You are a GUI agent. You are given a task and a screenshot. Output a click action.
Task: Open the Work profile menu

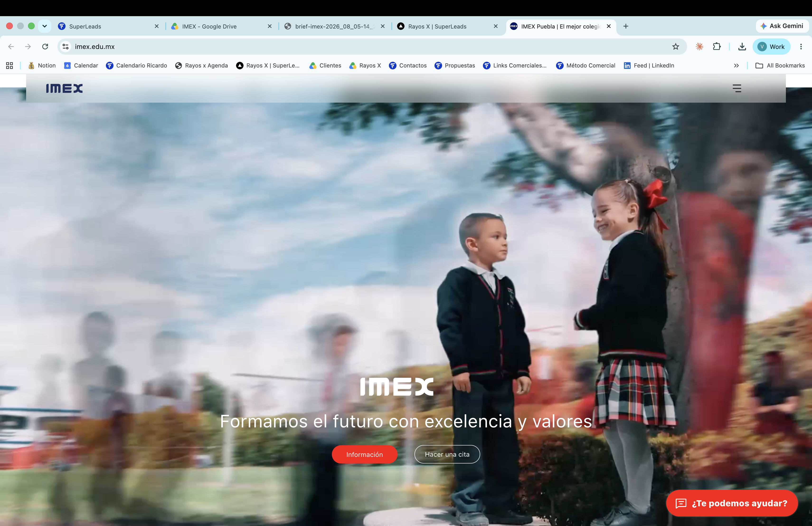[771, 46]
